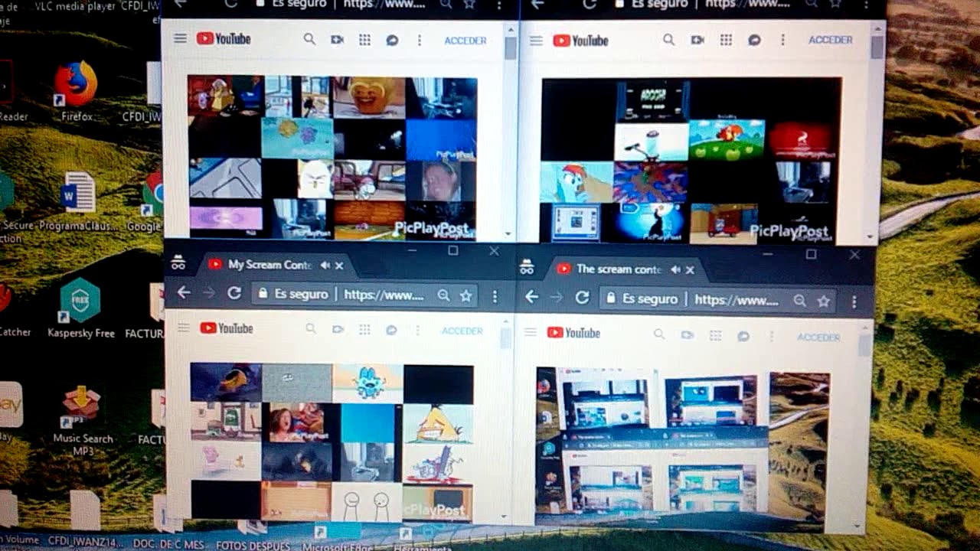Viewport: 980px width, 551px height.
Task: Open Chrome menu in My Scream Conte window
Action: pos(495,296)
